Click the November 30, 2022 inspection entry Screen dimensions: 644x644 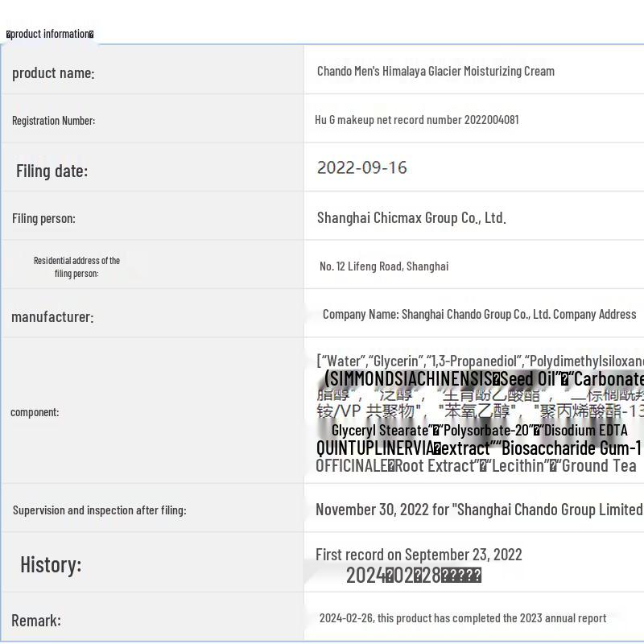tap(478, 510)
